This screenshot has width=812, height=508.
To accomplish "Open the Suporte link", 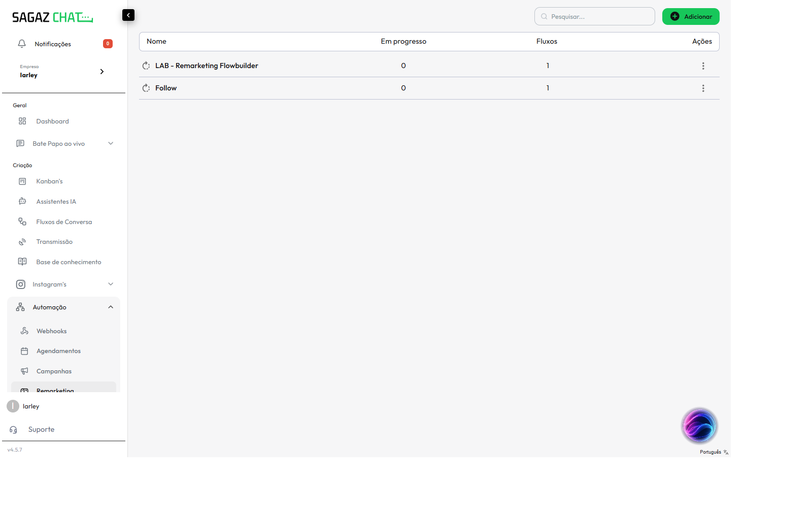I will pyautogui.click(x=41, y=429).
